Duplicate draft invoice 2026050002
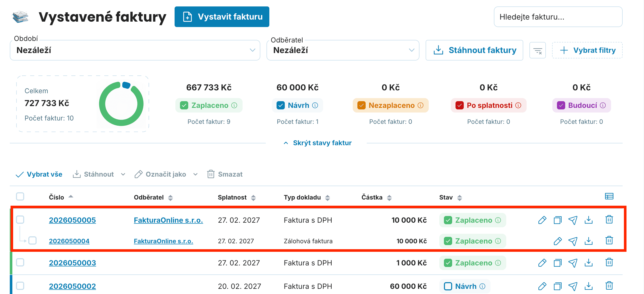The height and width of the screenshot is (294, 644). tap(557, 286)
